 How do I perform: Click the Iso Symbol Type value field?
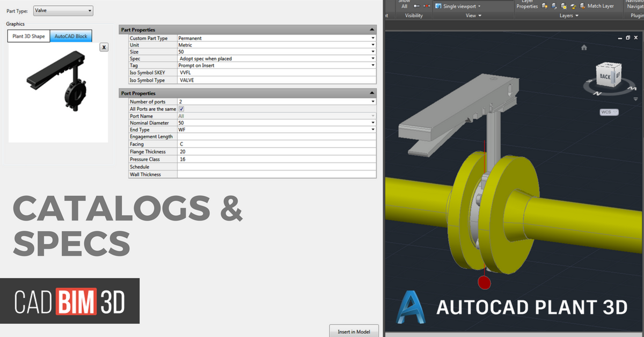point(276,79)
